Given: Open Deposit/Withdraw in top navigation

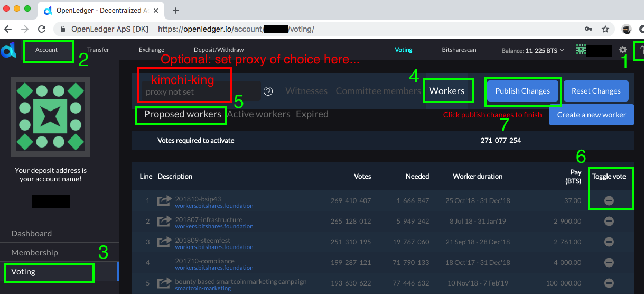Looking at the screenshot, I should click(219, 50).
